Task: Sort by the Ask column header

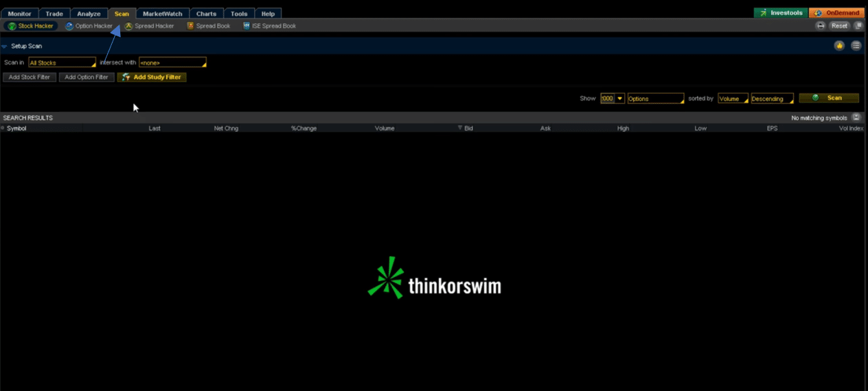Action: coord(545,129)
